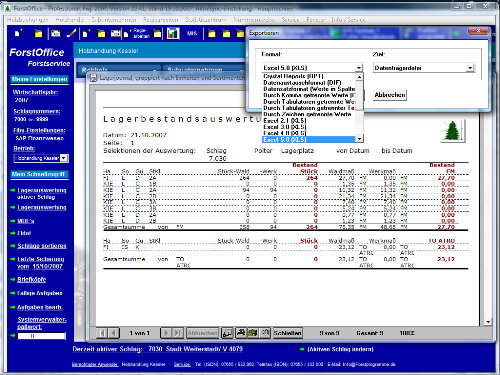This screenshot has height=375, width=500.
Task: Open the Aufgaben bearb. link
Action: coord(40,307)
